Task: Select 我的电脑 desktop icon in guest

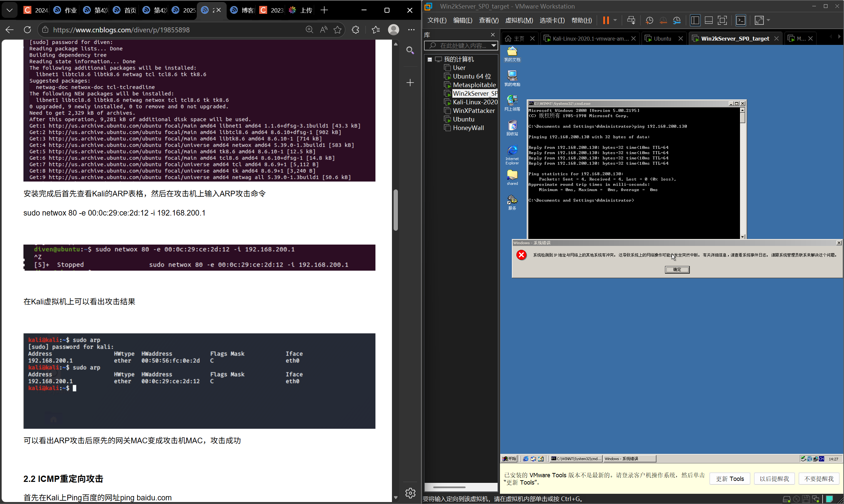Action: [x=512, y=79]
